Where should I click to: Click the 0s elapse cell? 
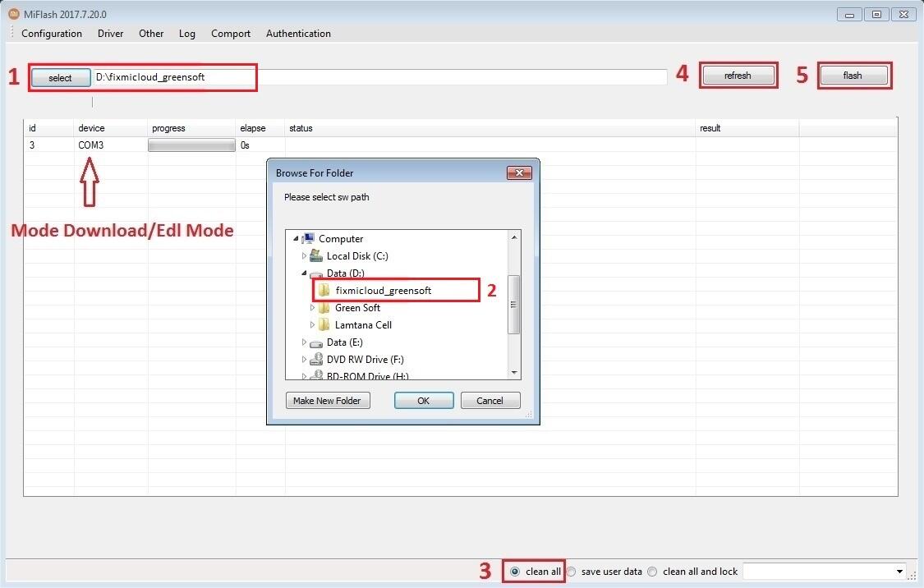point(245,145)
